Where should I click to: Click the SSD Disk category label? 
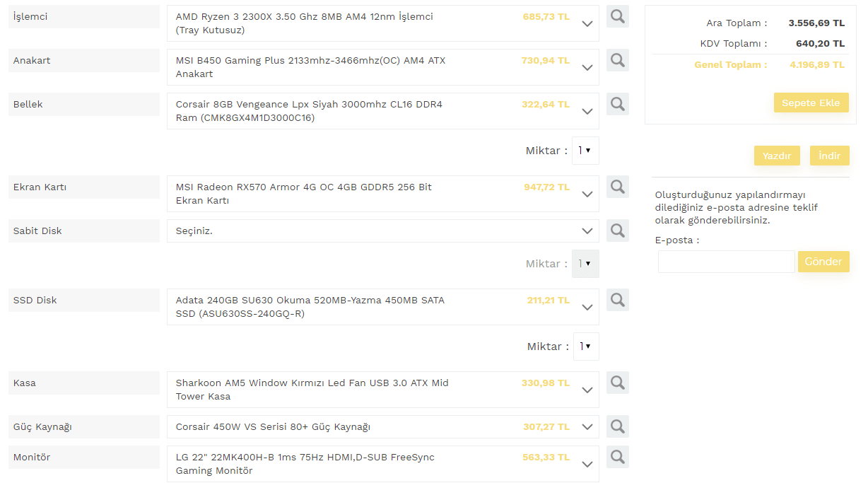(84, 300)
